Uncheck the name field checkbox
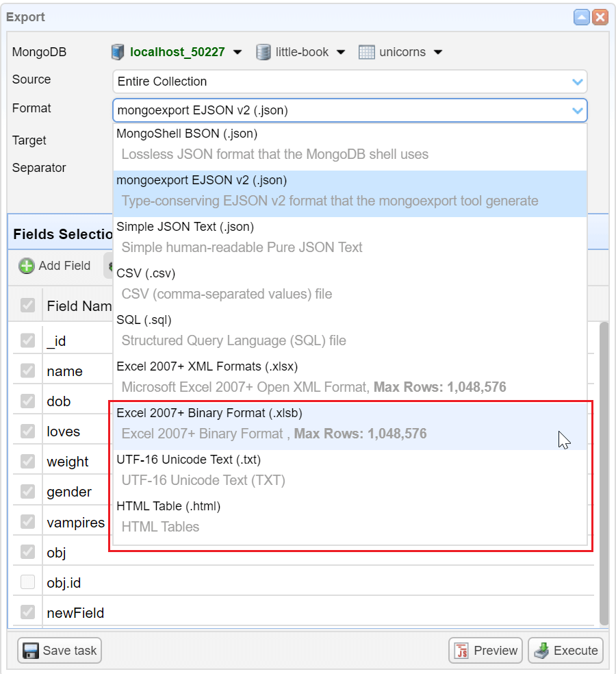Screen dimensions: 616x674 pos(27,371)
